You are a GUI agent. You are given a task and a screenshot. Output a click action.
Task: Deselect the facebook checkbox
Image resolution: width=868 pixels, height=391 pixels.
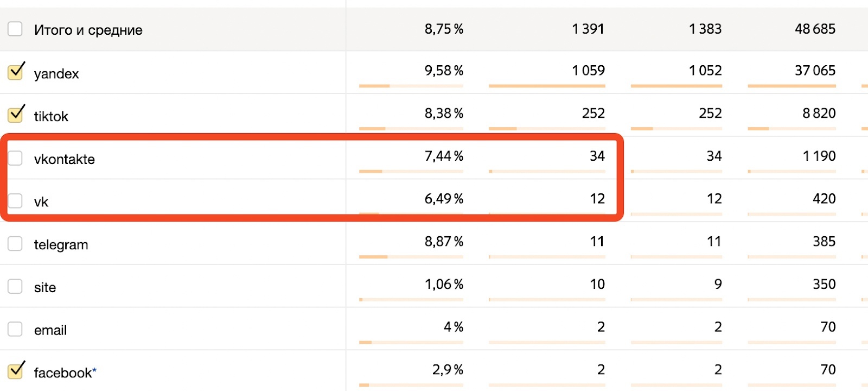click(16, 371)
